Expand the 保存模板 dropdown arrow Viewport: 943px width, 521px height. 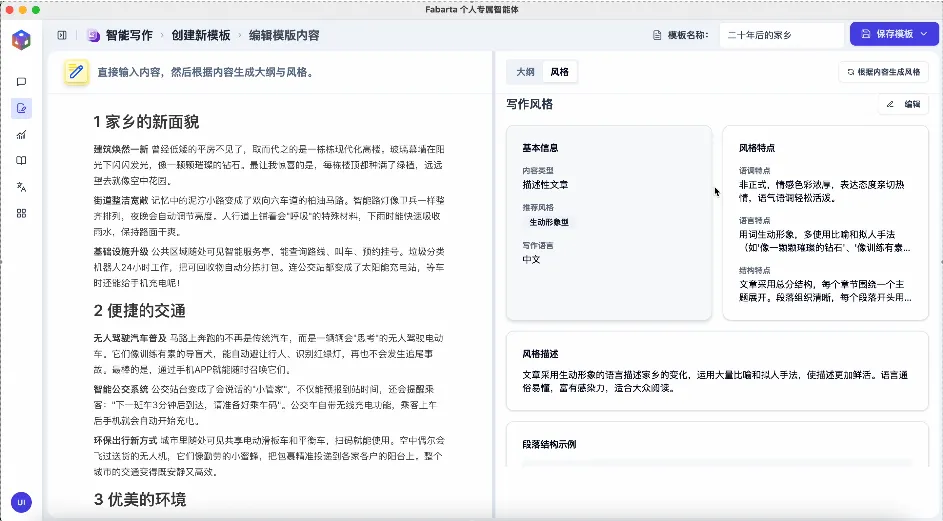click(x=923, y=34)
